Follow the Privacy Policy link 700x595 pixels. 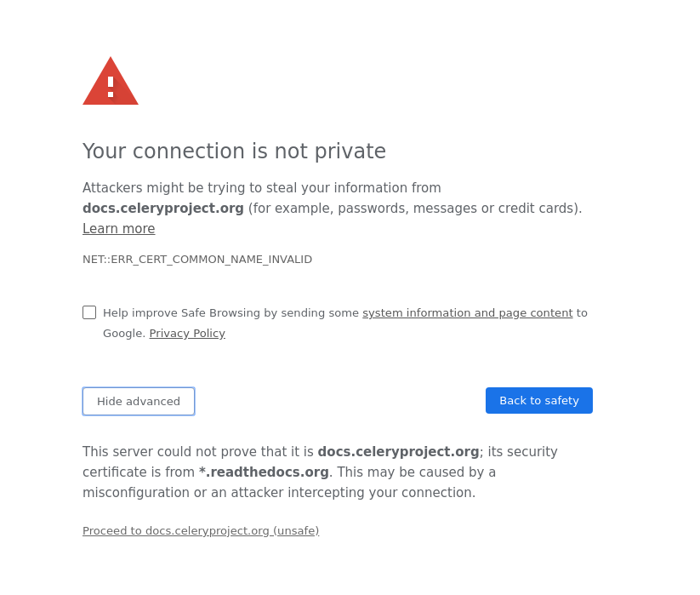click(186, 333)
